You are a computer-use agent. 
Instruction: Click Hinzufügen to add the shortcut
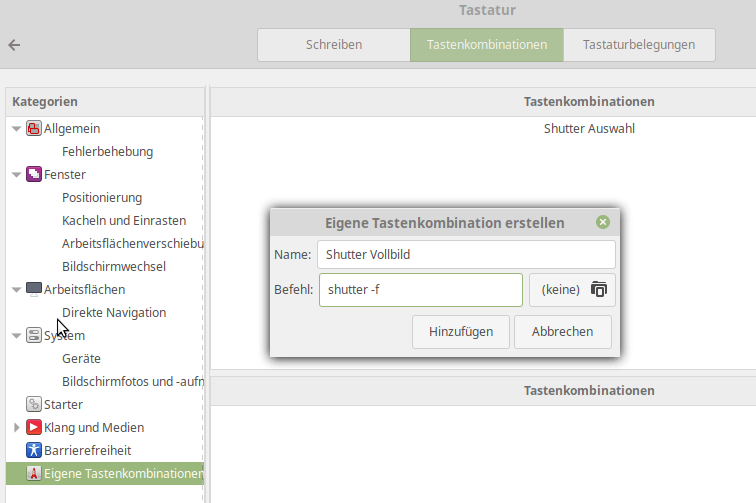pyautogui.click(x=461, y=332)
